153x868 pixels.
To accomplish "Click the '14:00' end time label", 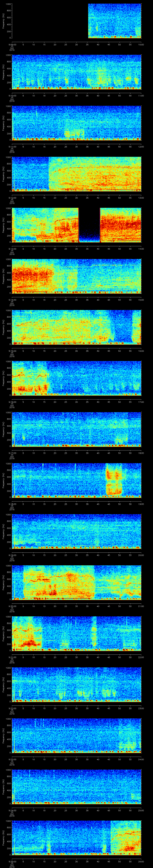I will (141, 249).
